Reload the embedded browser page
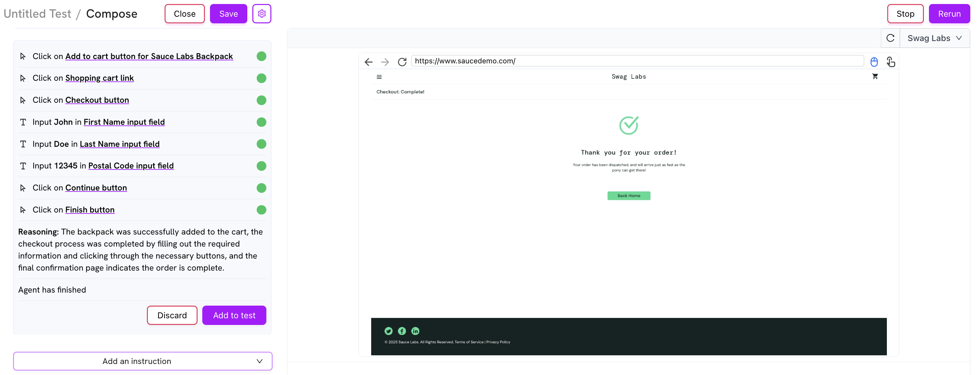This screenshot has height=375, width=980. [x=402, y=62]
